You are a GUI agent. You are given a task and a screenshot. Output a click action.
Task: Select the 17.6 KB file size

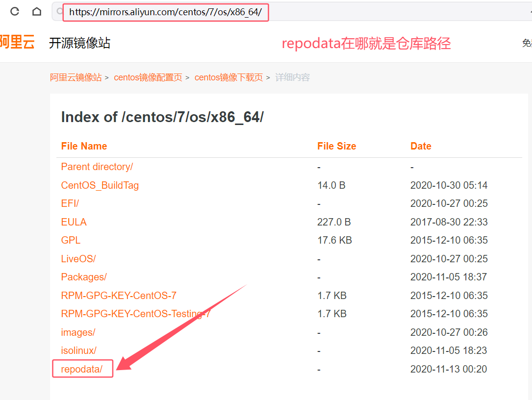pos(334,240)
